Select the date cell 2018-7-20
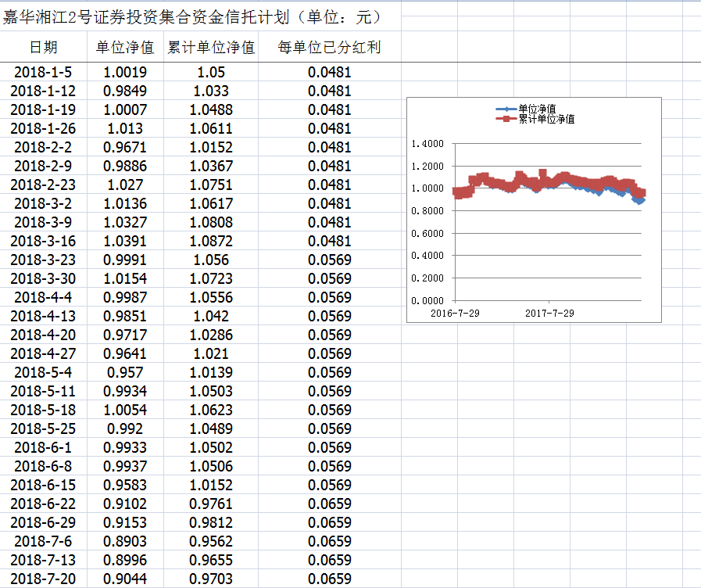Image resolution: width=701 pixels, height=588 pixels. click(43, 579)
